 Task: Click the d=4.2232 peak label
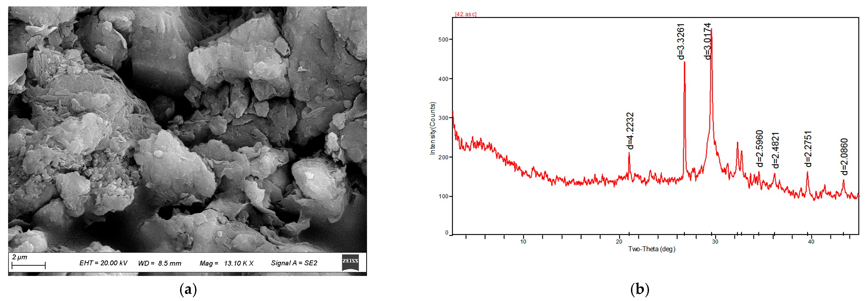click(630, 131)
